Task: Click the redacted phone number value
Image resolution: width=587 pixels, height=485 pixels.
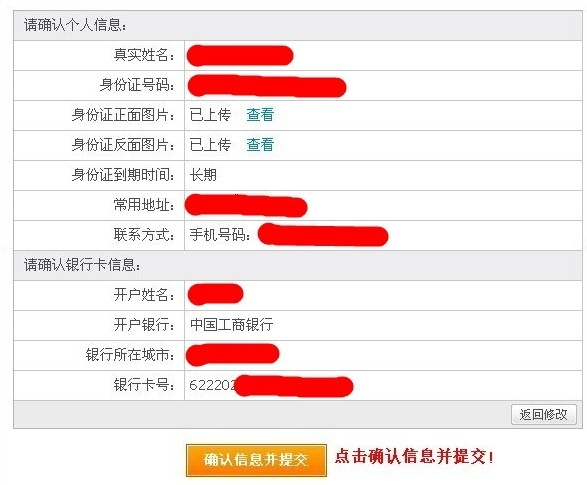Action: pyautogui.click(x=323, y=235)
